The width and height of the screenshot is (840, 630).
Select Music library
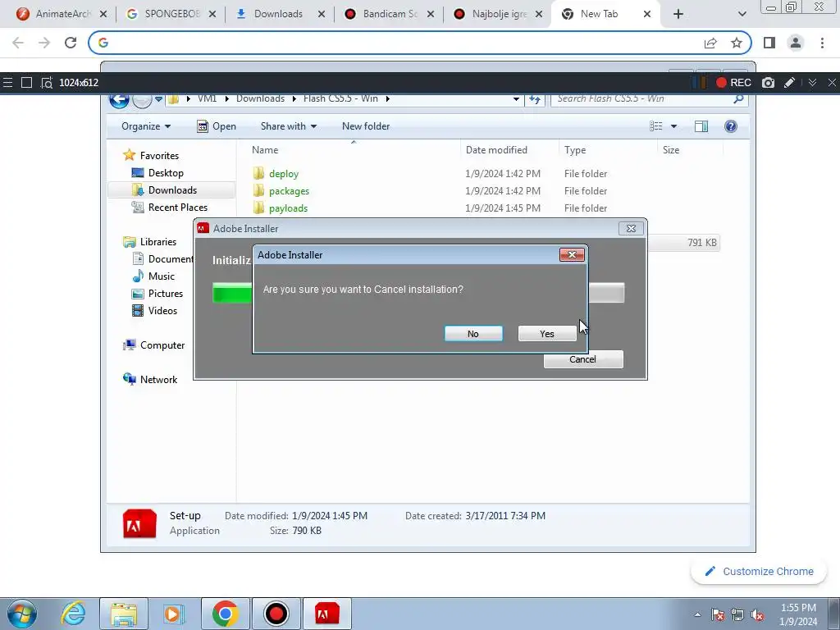pyautogui.click(x=162, y=276)
